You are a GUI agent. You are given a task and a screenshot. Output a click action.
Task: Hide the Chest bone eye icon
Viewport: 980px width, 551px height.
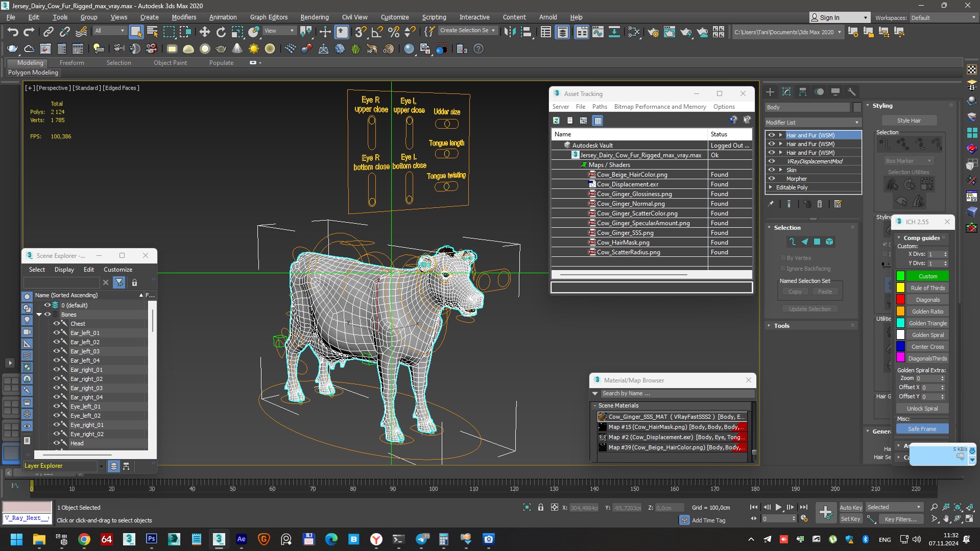click(x=57, y=323)
